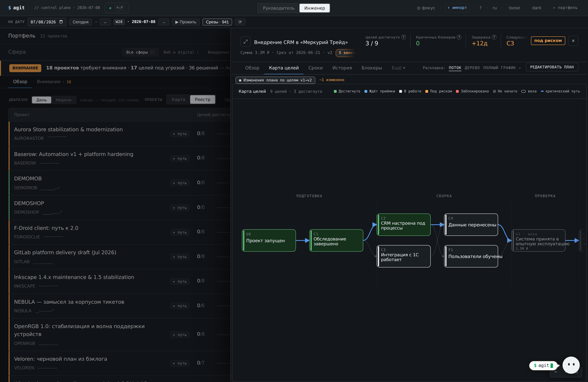Open the agit chat assistant bubble
The image size is (588, 382).
click(x=571, y=365)
